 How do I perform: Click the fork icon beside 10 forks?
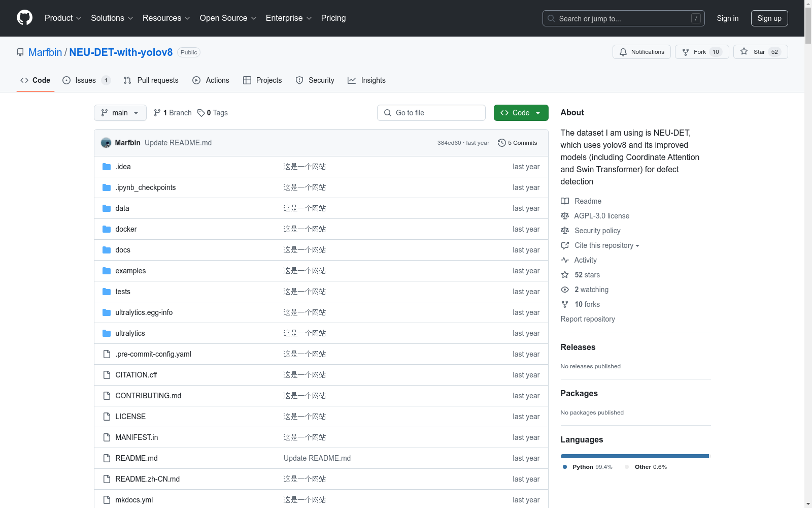click(565, 304)
